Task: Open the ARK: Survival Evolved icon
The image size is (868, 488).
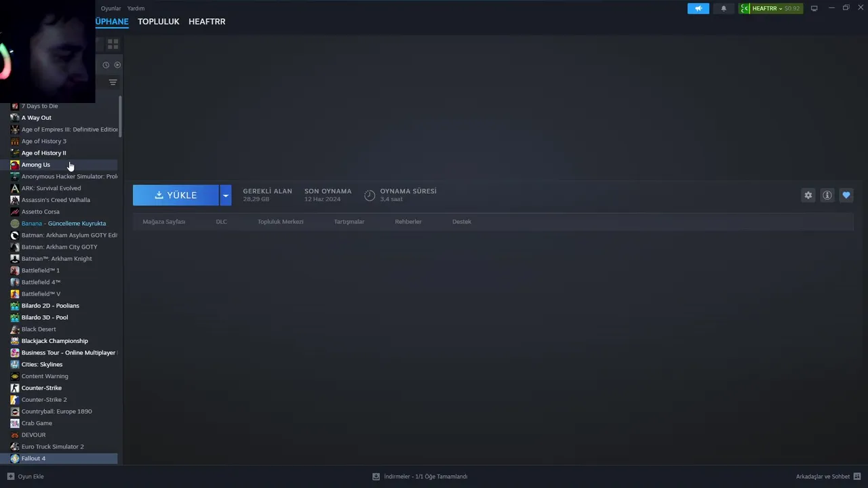Action: pyautogui.click(x=15, y=188)
